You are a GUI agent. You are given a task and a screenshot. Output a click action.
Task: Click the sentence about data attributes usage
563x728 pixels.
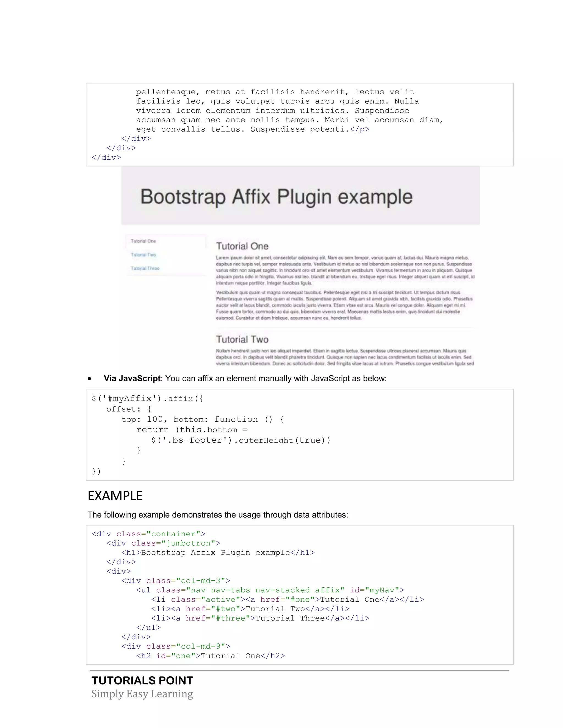coord(218,515)
